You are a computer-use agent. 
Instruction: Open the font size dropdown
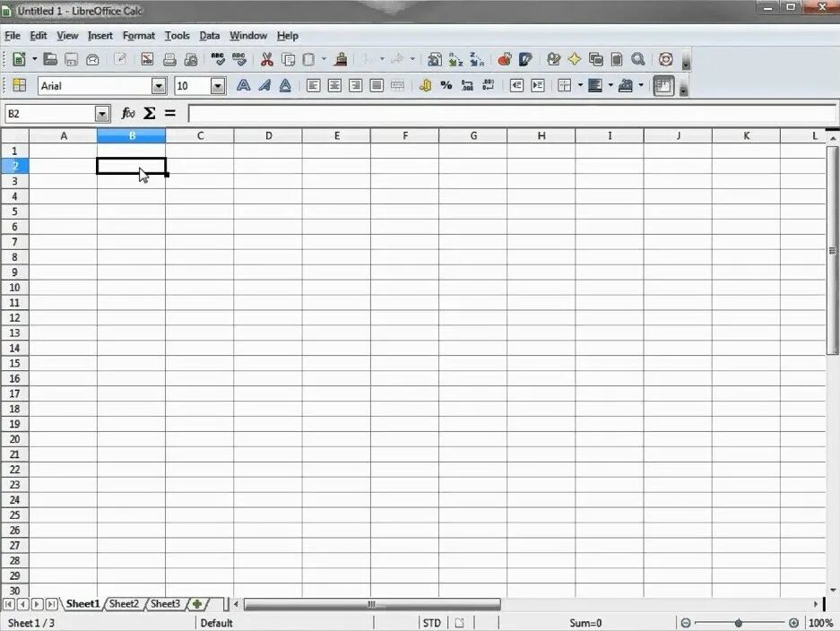pos(218,86)
